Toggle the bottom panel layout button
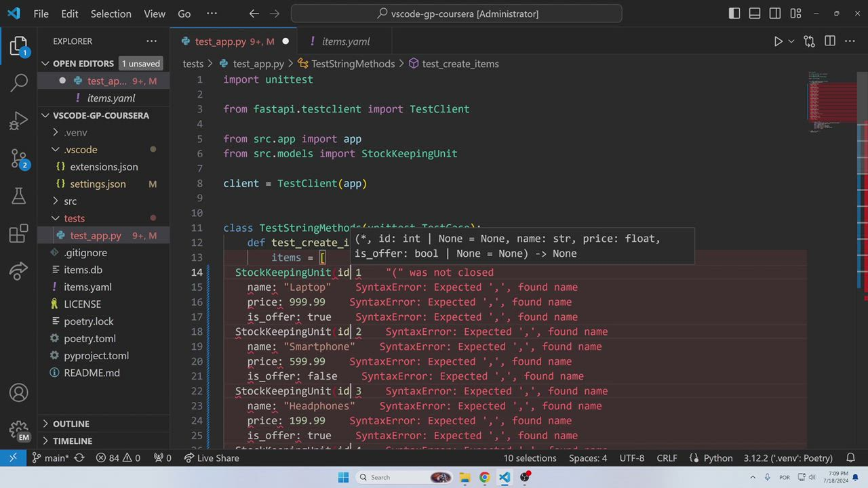The image size is (868, 488). coord(755,14)
